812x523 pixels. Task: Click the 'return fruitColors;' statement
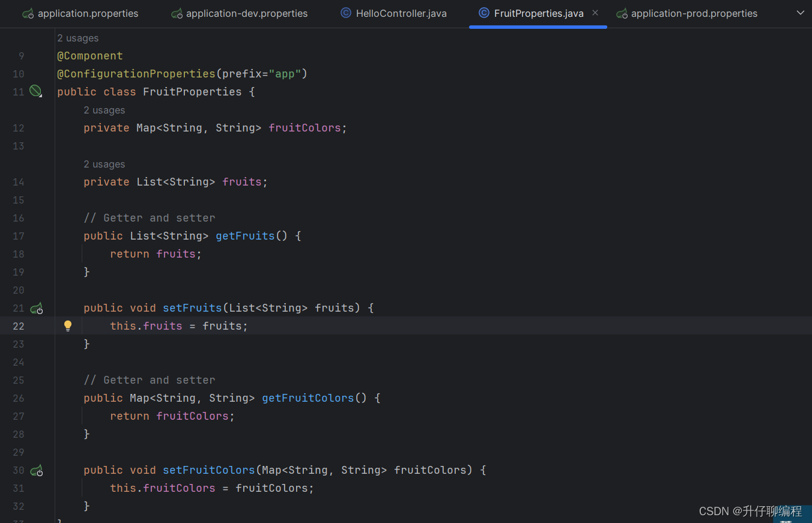(172, 416)
